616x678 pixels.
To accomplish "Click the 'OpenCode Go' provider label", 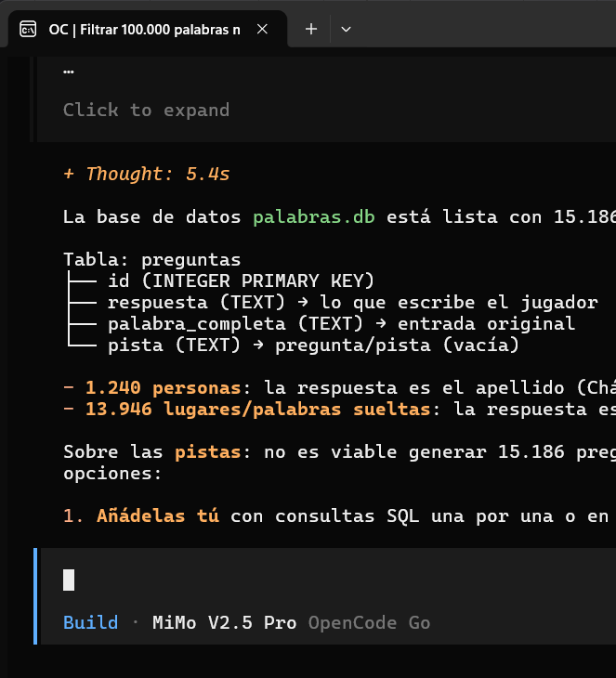I will (x=369, y=622).
